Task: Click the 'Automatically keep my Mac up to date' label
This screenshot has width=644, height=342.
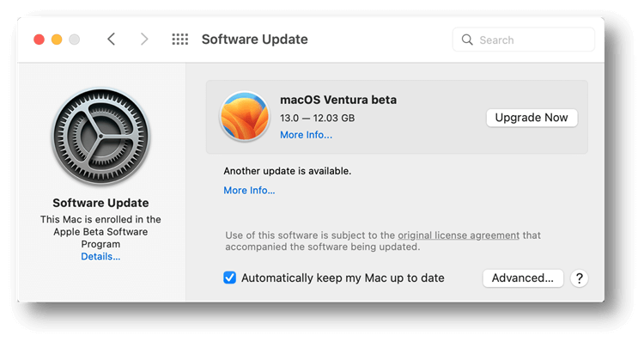Action: [x=343, y=278]
